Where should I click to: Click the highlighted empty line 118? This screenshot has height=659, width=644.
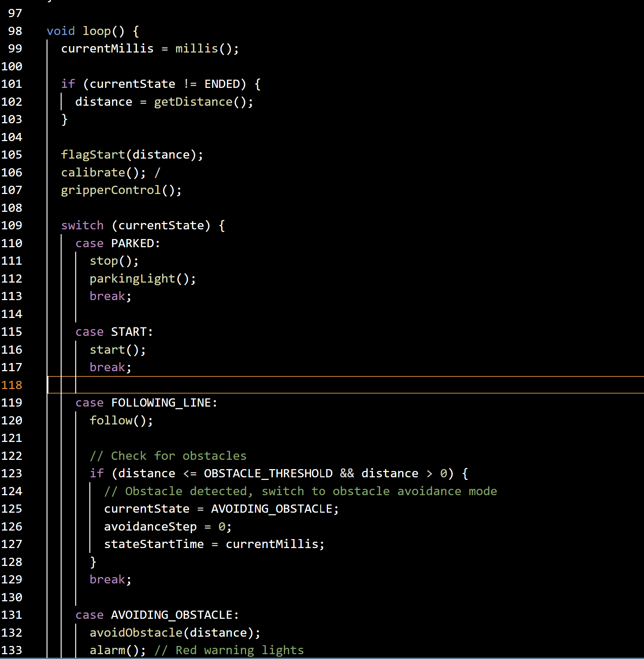pyautogui.click(x=345, y=385)
